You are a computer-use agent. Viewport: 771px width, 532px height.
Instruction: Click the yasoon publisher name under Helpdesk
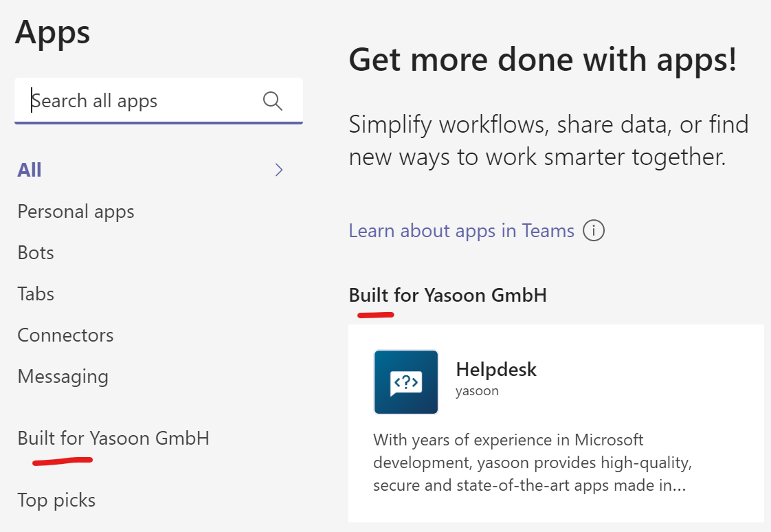click(477, 391)
